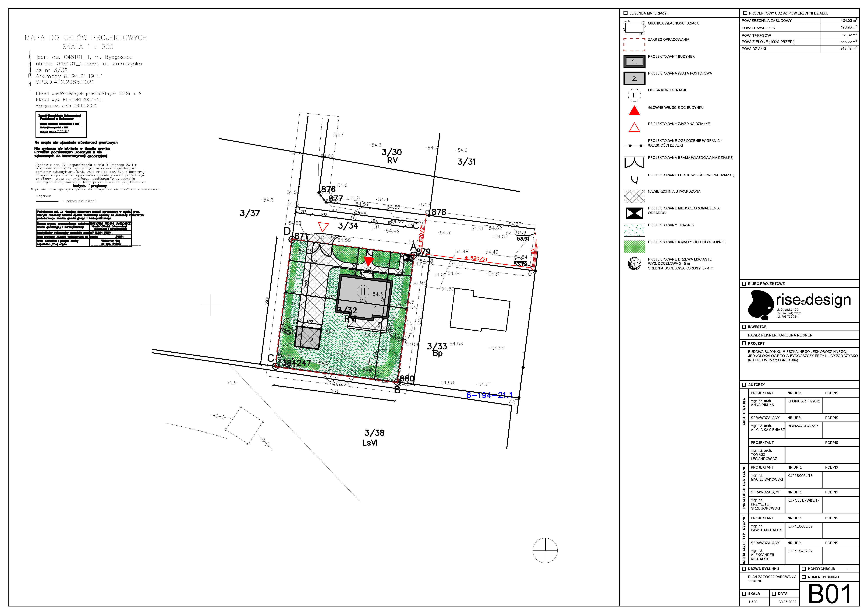
Task: Select the fence line symbol in legend
Action: coord(634,146)
